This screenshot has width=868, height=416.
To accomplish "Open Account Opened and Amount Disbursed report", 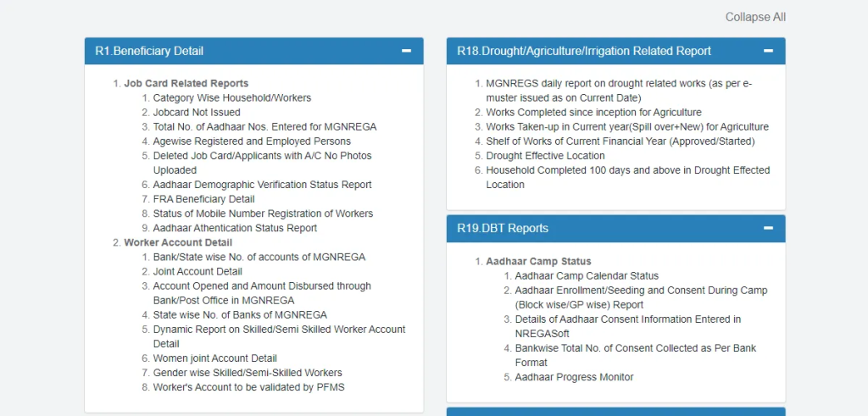I will click(x=262, y=293).
